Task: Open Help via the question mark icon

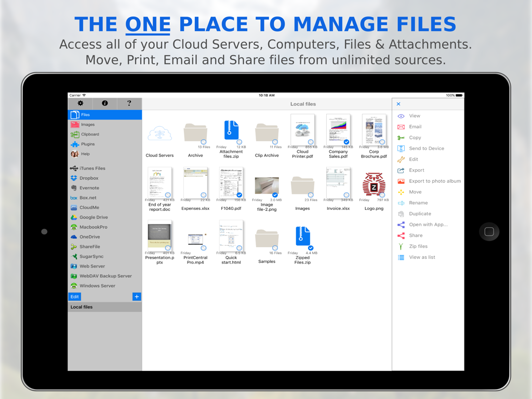Action: click(x=129, y=103)
